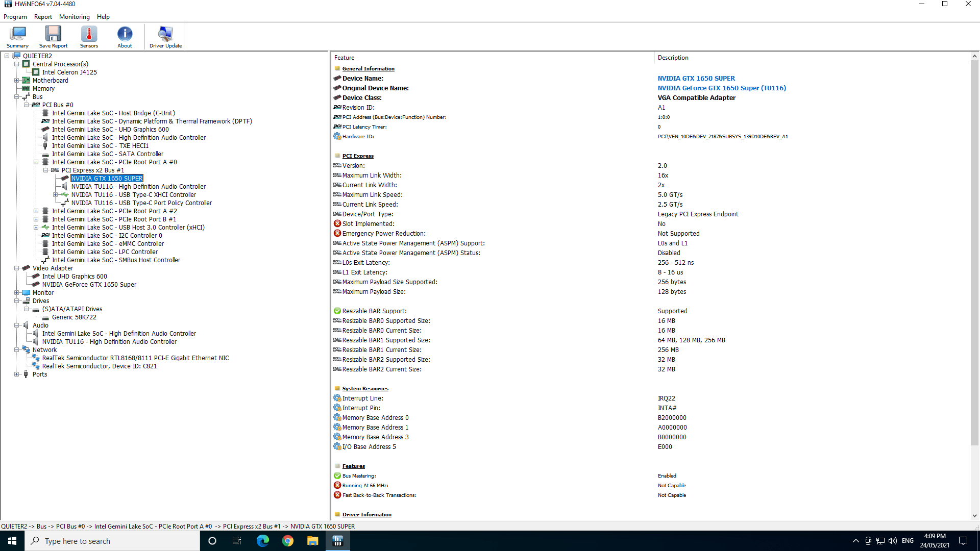Open the Summary toolbar icon
Screen dimensions: 980x551
coord(17,37)
